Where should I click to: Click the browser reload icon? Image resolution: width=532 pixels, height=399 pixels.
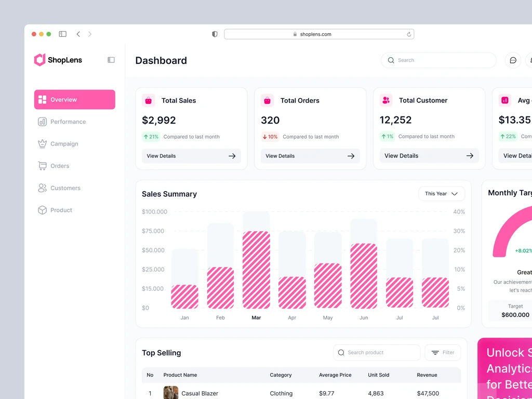pyautogui.click(x=409, y=34)
